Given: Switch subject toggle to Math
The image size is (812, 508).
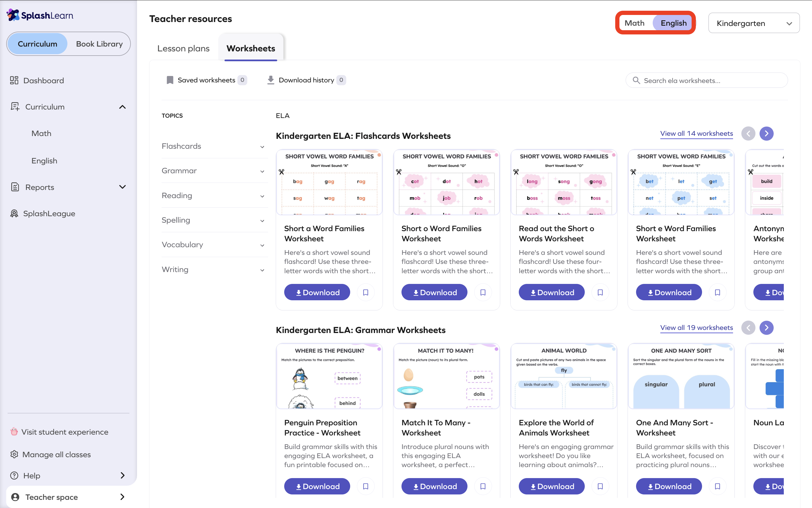Looking at the screenshot, I should click(x=634, y=23).
